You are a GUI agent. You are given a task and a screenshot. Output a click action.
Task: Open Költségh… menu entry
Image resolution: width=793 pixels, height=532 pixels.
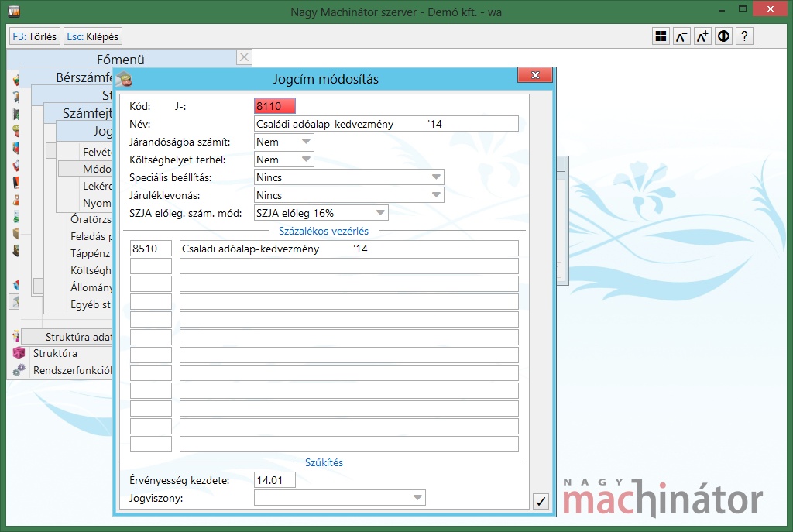pos(91,270)
